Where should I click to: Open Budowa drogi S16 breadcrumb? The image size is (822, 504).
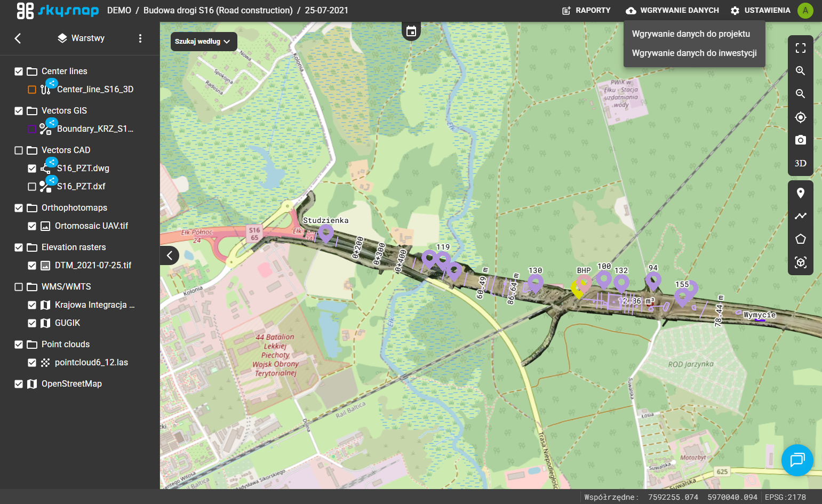pos(218,10)
